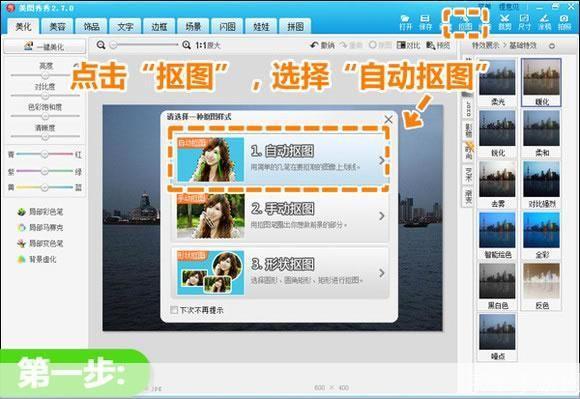This screenshot has width=580, height=399.
Task: Click the 色彩饱和度 saturation slider handle
Action: point(45,116)
